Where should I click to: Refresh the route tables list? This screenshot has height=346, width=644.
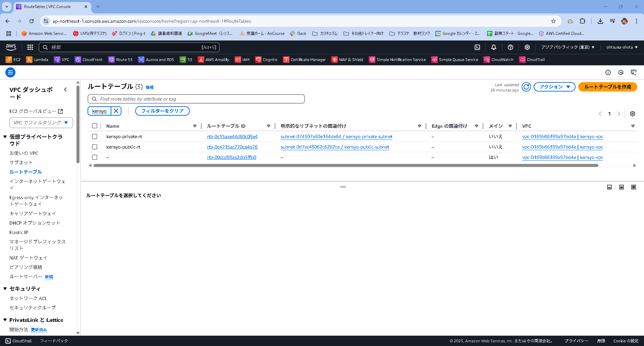[x=526, y=87]
